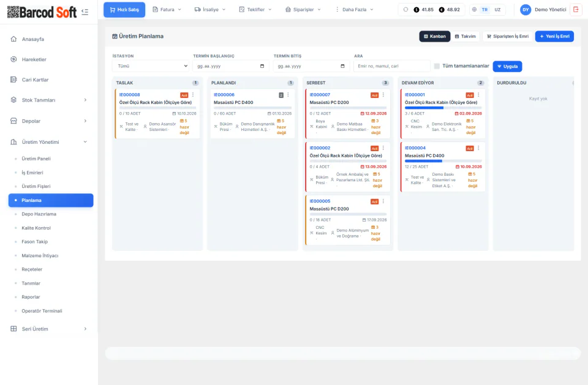Expand the Depolar chevron
The image size is (588, 385).
click(85, 121)
